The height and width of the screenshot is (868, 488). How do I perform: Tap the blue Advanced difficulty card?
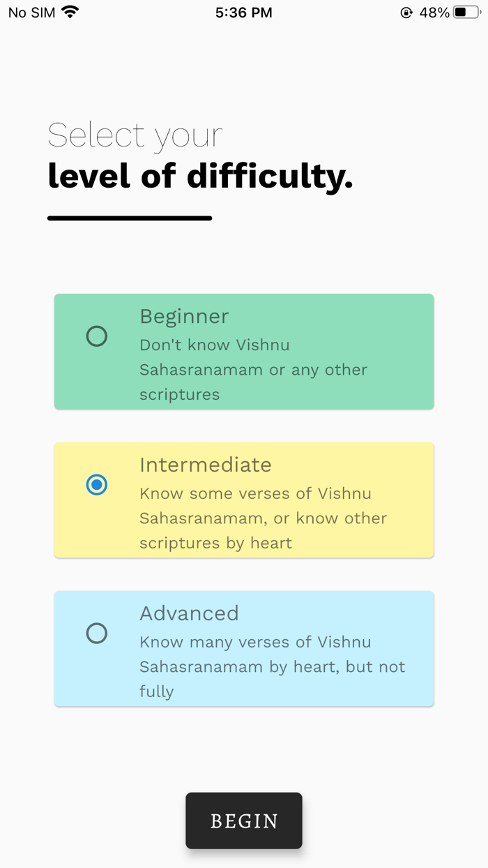[x=244, y=648]
